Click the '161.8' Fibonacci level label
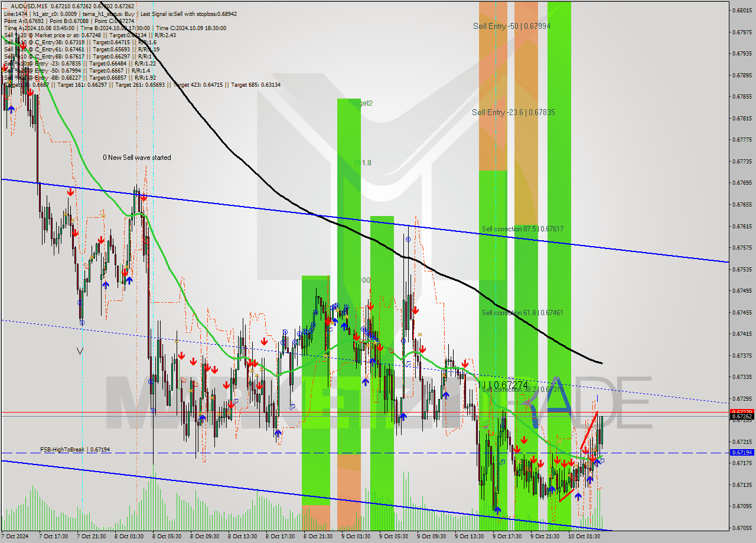The height and width of the screenshot is (543, 756). point(362,163)
